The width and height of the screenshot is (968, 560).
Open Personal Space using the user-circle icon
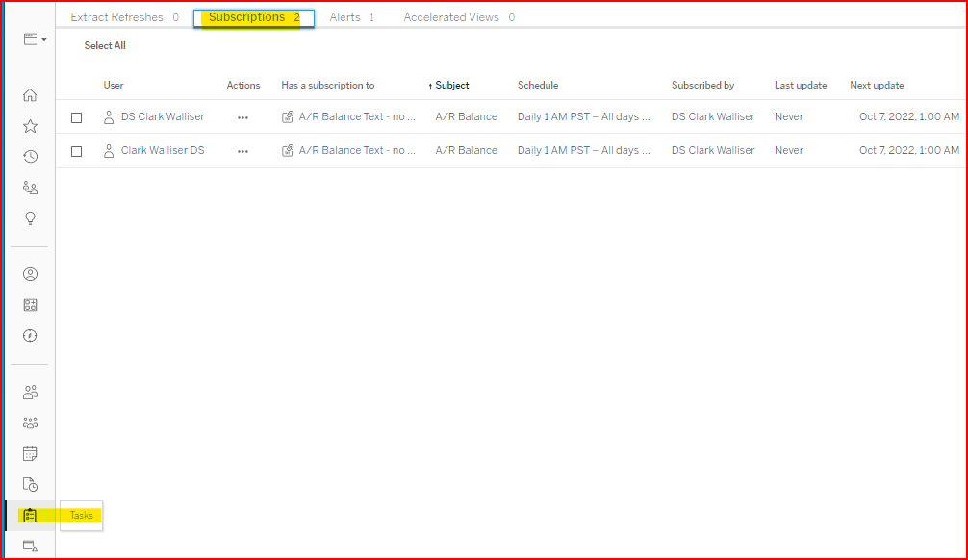[30, 274]
